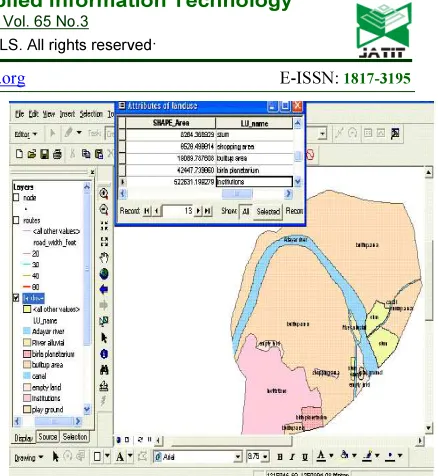This screenshot has width=438, height=476.
Task: Open the font size dropdown
Action: click(265, 456)
